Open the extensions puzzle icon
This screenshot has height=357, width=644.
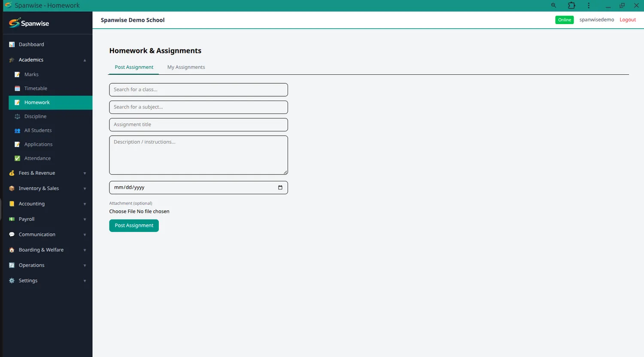571,6
